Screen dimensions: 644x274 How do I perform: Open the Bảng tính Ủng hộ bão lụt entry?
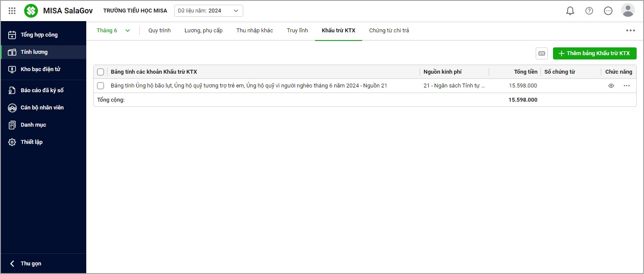[248, 86]
